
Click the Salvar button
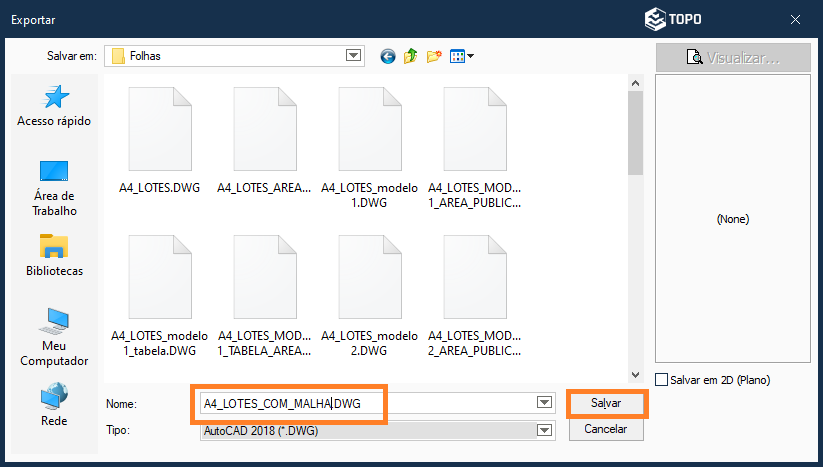click(606, 403)
